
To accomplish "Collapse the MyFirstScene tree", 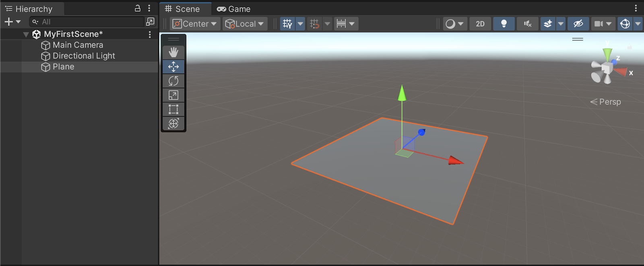I will (26, 35).
